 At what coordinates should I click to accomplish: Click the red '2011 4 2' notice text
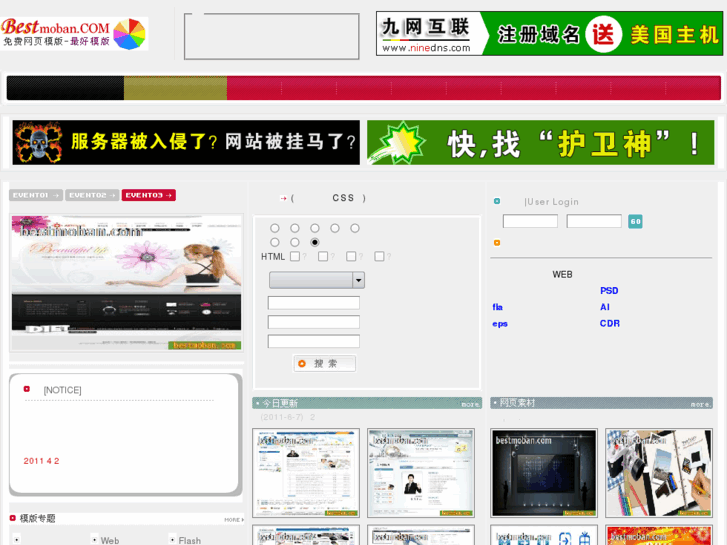pos(41,461)
